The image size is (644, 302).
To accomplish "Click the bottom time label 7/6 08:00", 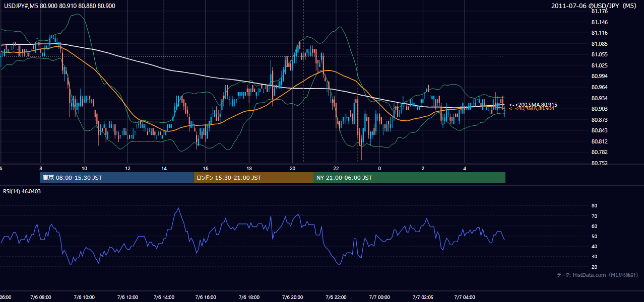I will click(x=41, y=297).
